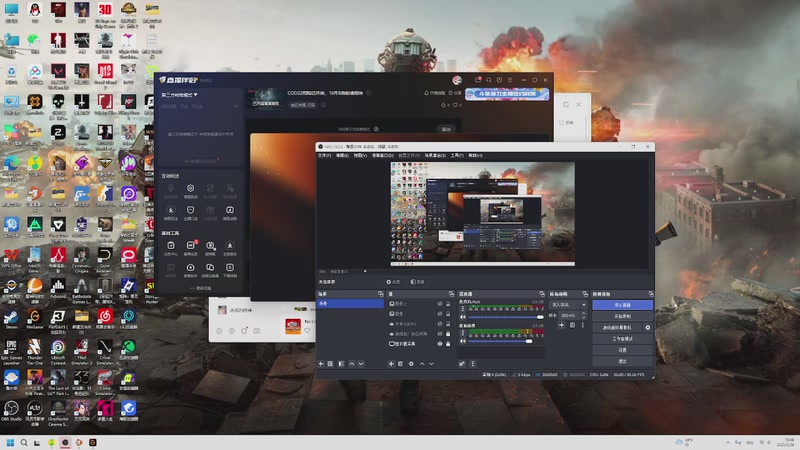
Task: Open Douyu headset support icon
Action: [489, 80]
